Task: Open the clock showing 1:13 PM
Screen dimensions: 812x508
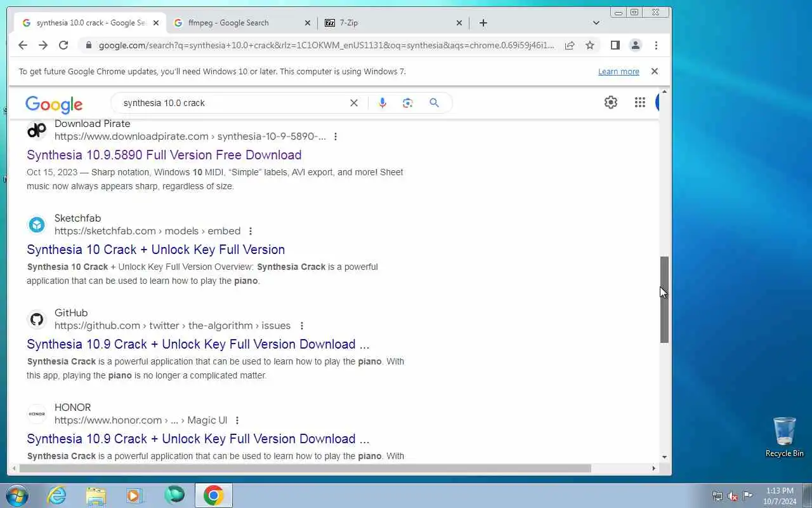Action: click(x=780, y=495)
